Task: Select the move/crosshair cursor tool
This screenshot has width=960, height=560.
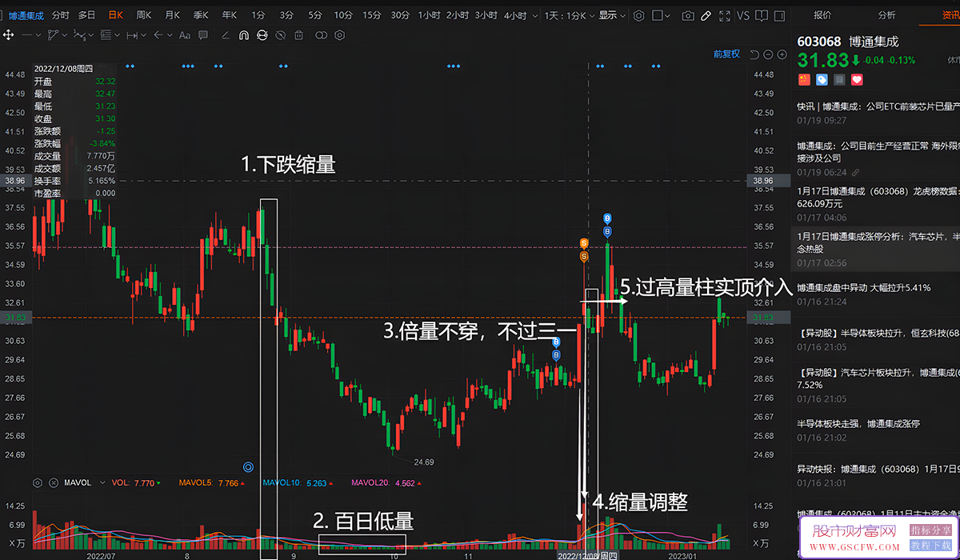Action: tap(8, 34)
